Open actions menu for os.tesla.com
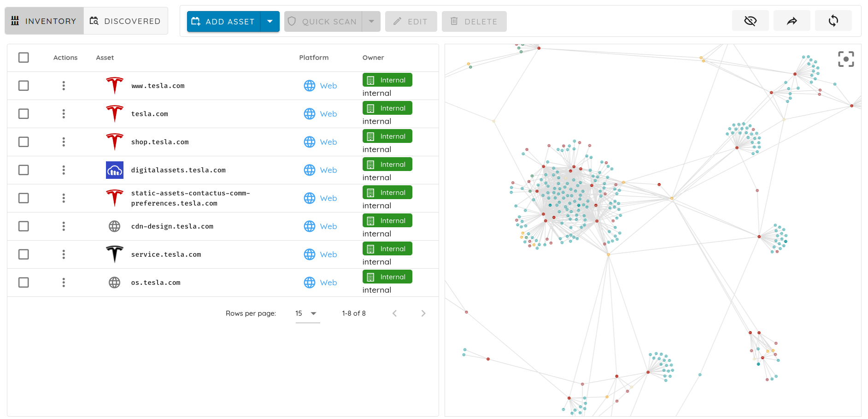Image resolution: width=868 pixels, height=419 pixels. pyautogui.click(x=64, y=283)
